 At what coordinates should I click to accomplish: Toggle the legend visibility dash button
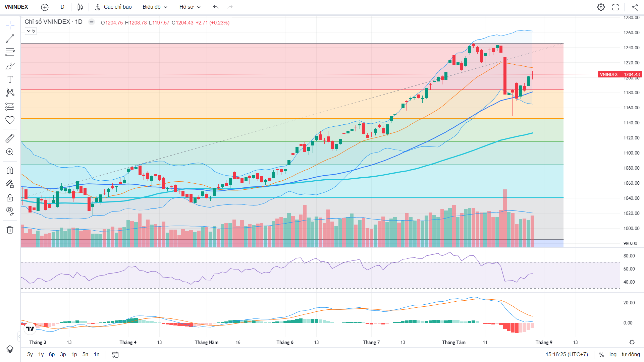92,22
